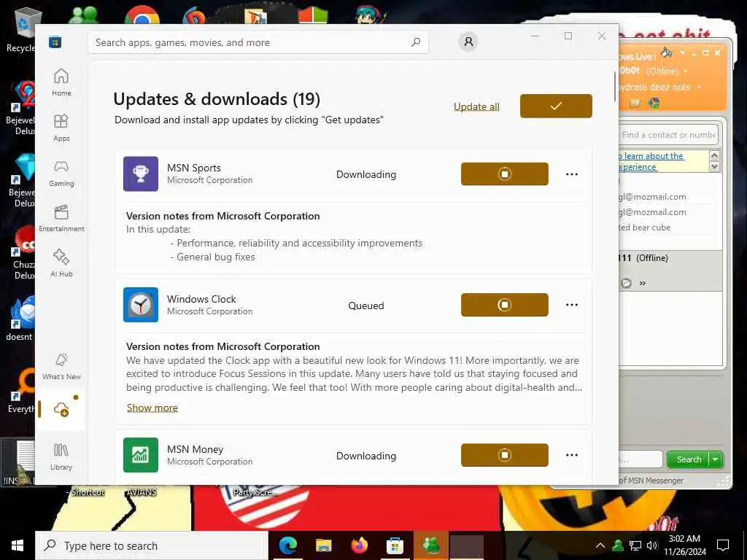Open the network icon in system tray
The width and height of the screenshot is (747, 560).
[x=635, y=545]
